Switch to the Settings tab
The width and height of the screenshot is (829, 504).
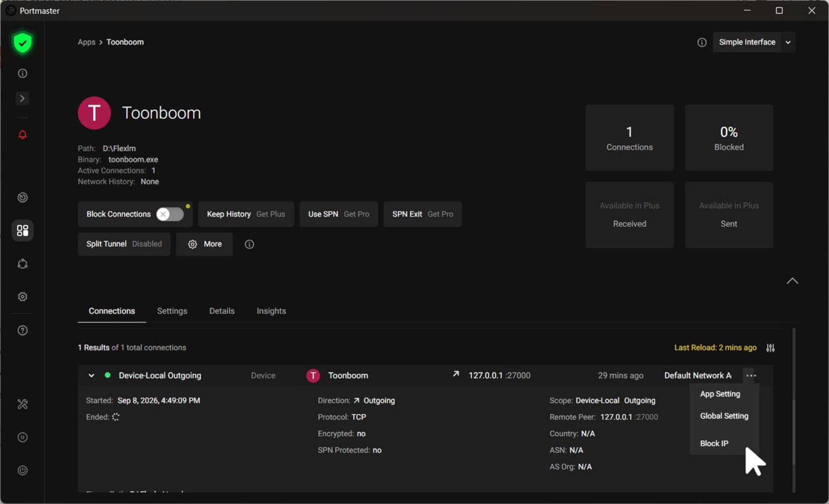click(172, 311)
